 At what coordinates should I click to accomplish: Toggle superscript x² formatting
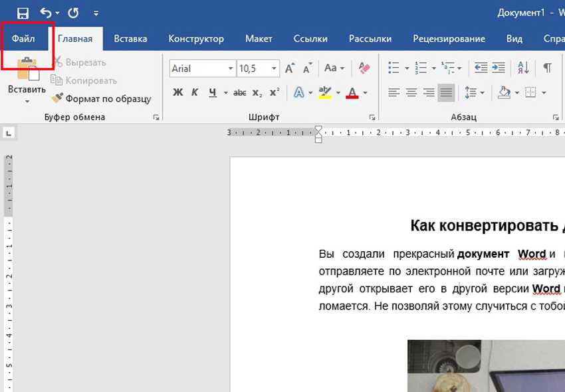275,92
